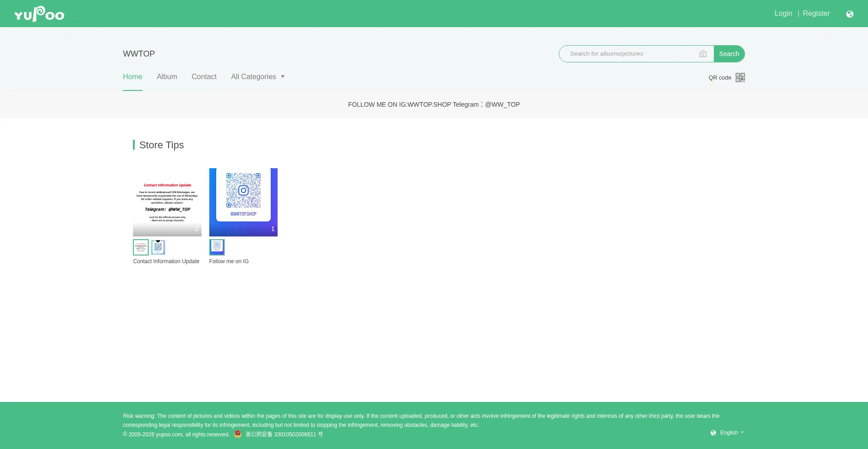
Task: Open the Contact Information Update cover image
Action: pos(167,202)
